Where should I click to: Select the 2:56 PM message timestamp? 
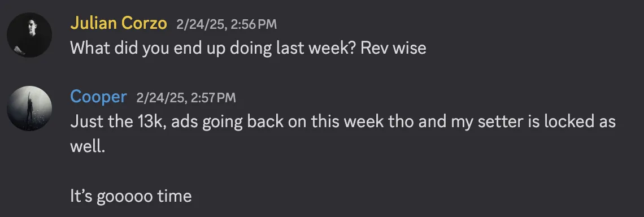pyautogui.click(x=227, y=25)
